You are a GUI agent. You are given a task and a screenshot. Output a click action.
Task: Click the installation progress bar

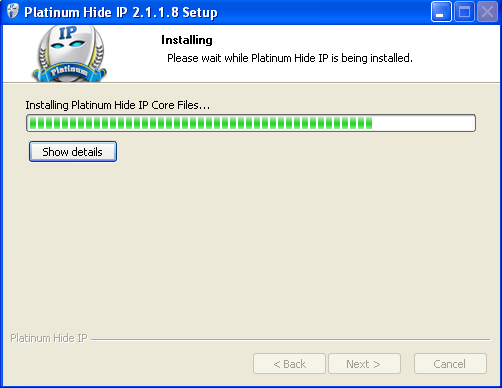coord(251,123)
